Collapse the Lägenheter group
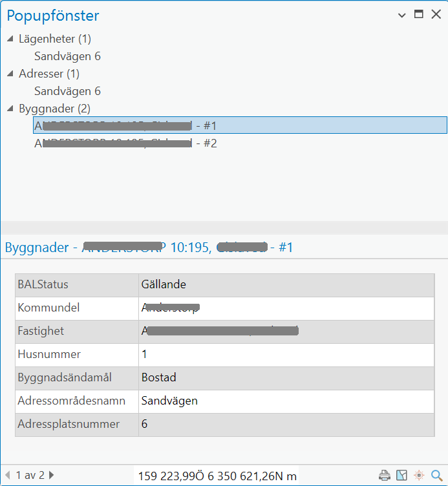 pos(10,39)
